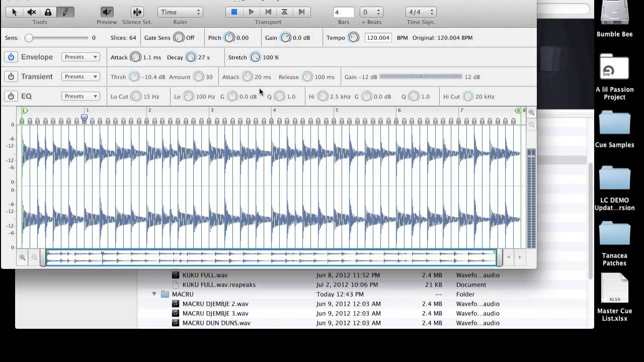Click the waveform overview scrollbar

click(272, 257)
